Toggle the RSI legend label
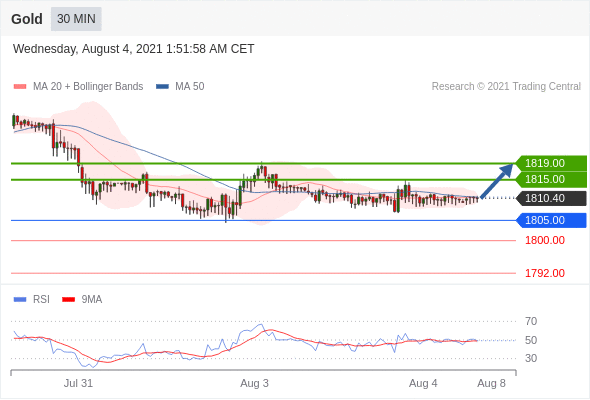 pyautogui.click(x=41, y=300)
